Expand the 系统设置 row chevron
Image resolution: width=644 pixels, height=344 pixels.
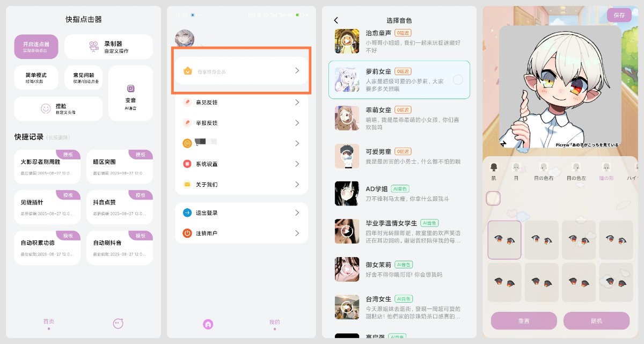(x=297, y=164)
